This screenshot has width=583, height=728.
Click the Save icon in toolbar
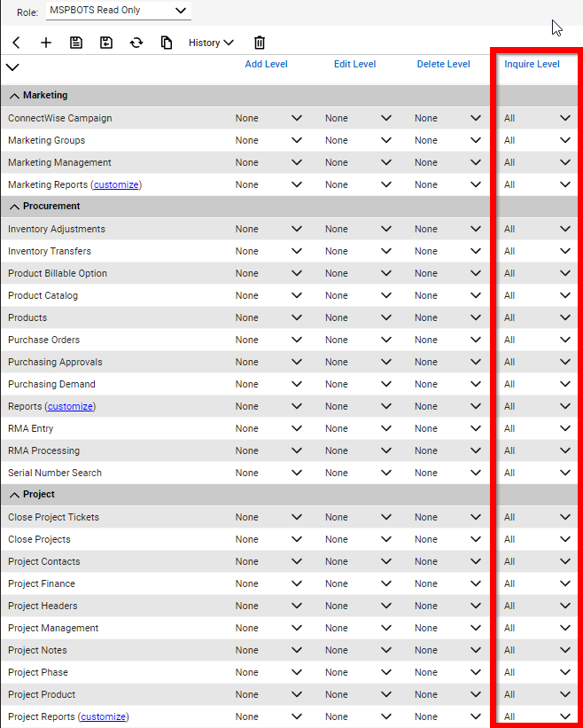point(76,43)
